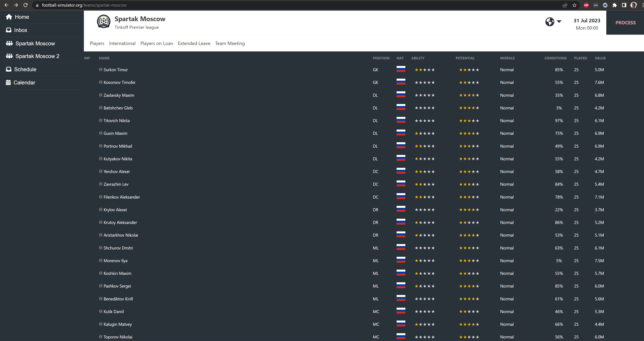This screenshot has height=341, width=644.
Task: Go to the Team Meeting tab
Action: (x=230, y=43)
